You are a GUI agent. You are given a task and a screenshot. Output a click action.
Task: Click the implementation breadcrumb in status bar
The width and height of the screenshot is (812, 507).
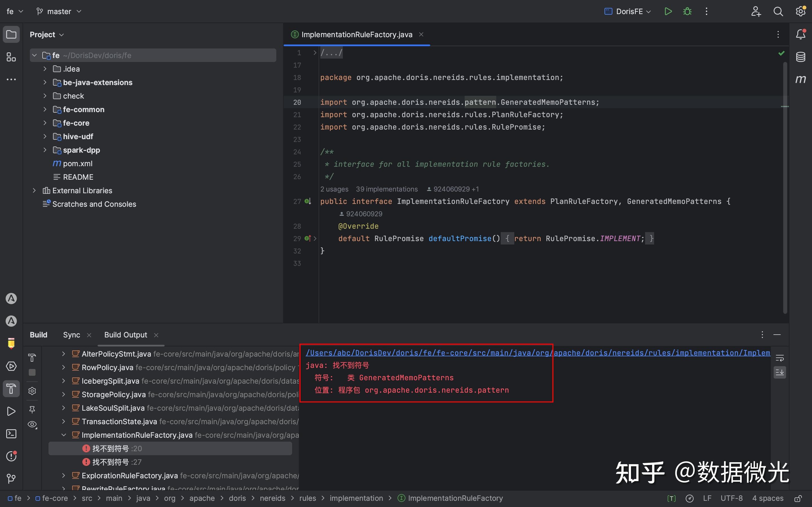pos(356,498)
